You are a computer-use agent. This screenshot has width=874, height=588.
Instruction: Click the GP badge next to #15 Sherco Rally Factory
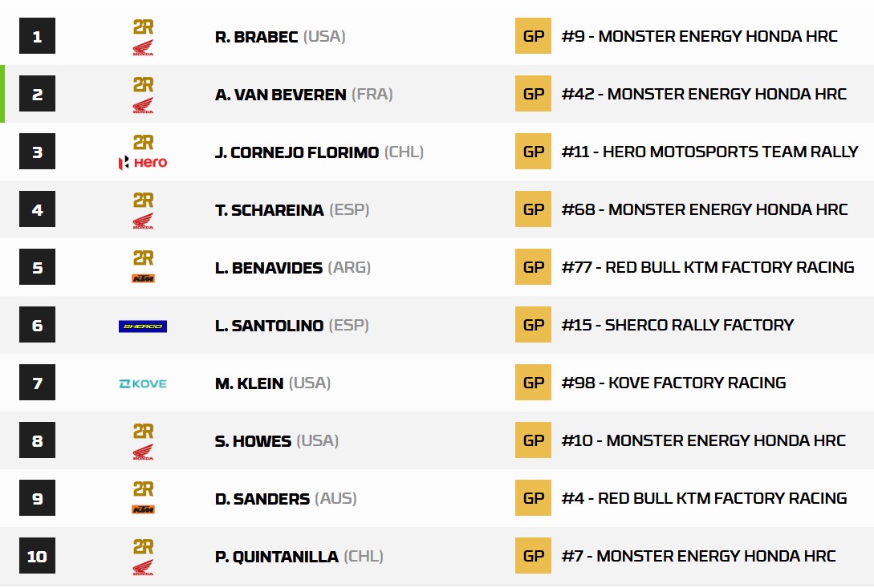533,325
